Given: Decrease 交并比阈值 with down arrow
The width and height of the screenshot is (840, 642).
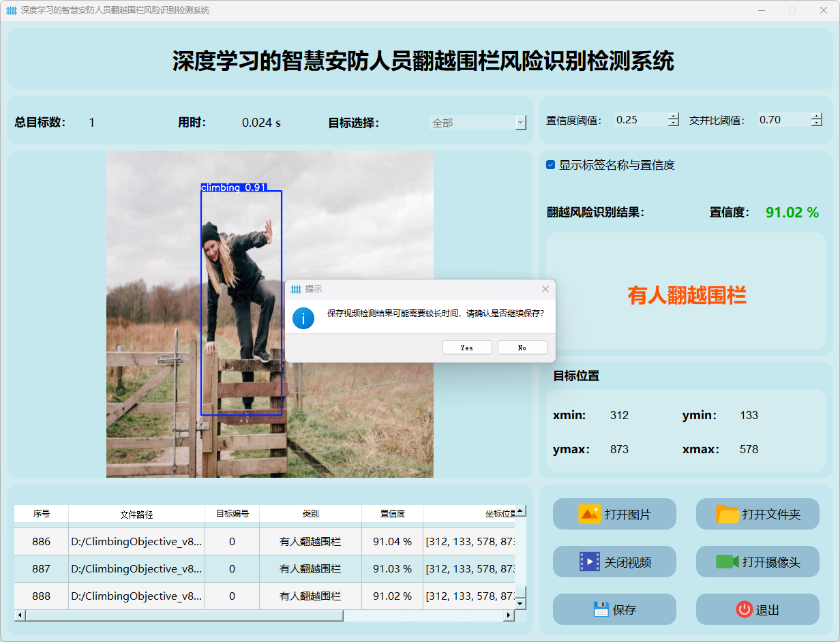Looking at the screenshot, I should tap(817, 123).
